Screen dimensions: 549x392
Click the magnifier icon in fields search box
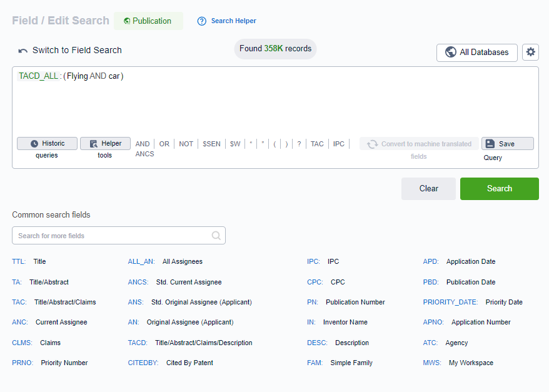[x=216, y=236]
